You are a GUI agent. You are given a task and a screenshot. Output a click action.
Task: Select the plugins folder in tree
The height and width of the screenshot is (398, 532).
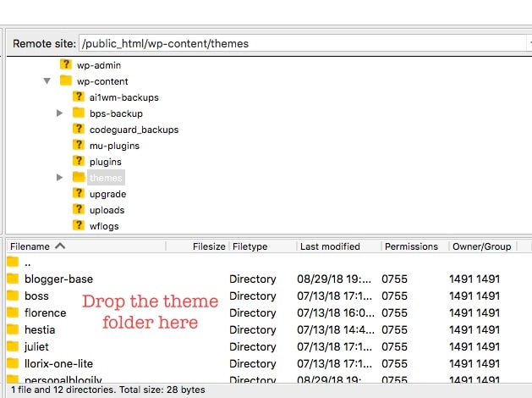coord(106,162)
